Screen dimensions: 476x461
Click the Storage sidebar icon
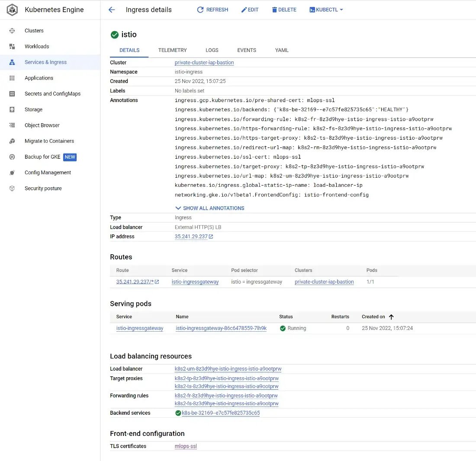pyautogui.click(x=12, y=109)
